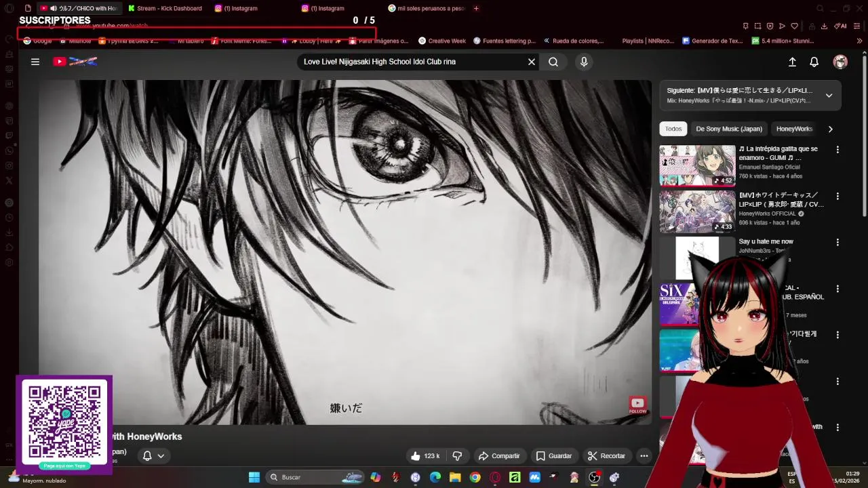The image size is (868, 488).
Task: Open the YouTube account avatar menu
Action: tap(840, 62)
